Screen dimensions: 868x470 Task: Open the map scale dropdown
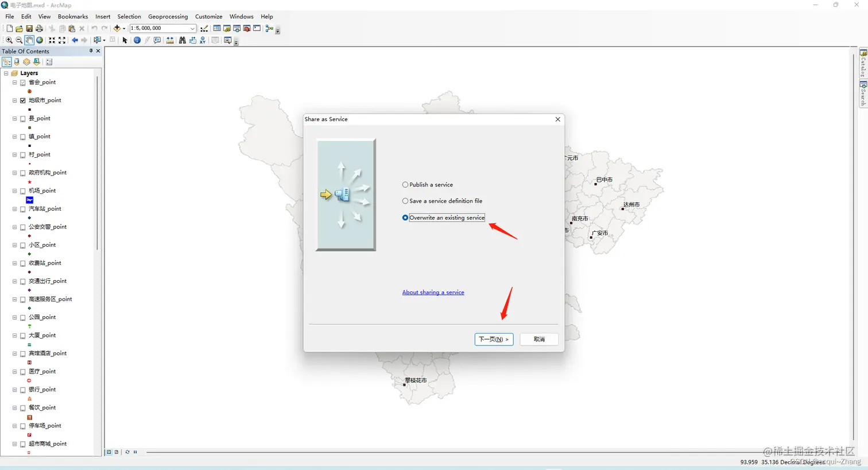pyautogui.click(x=192, y=28)
